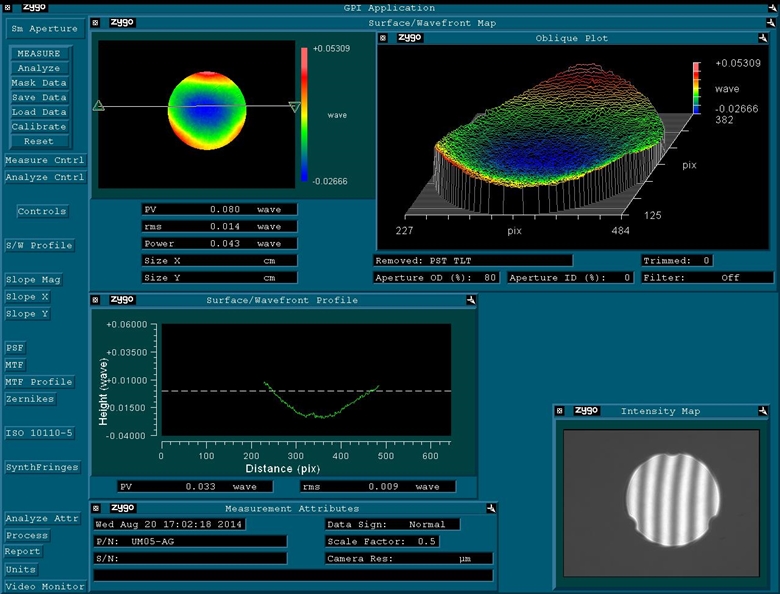
Task: Click profile PV 0.033 wave field
Action: (x=195, y=487)
